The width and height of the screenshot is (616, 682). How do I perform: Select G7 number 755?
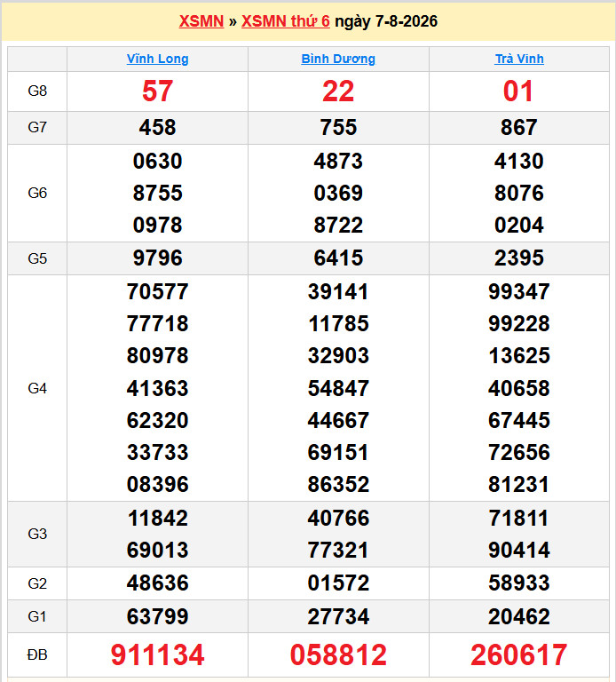coord(338,128)
